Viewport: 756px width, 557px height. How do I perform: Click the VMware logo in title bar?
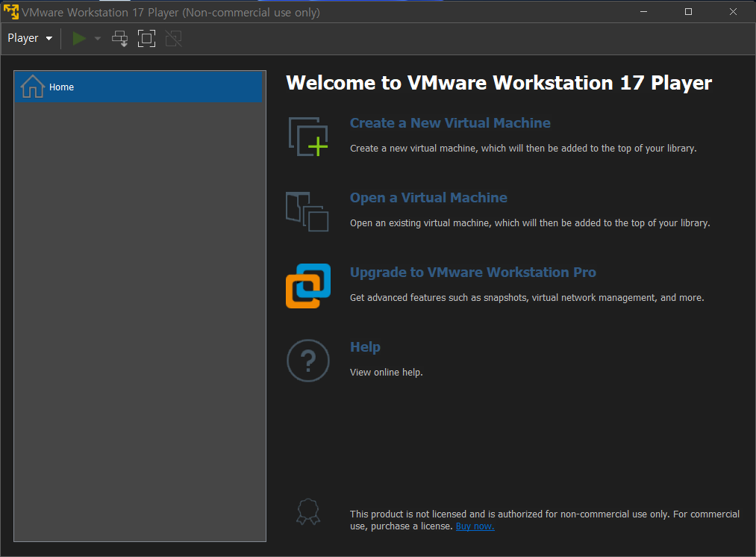click(10, 12)
